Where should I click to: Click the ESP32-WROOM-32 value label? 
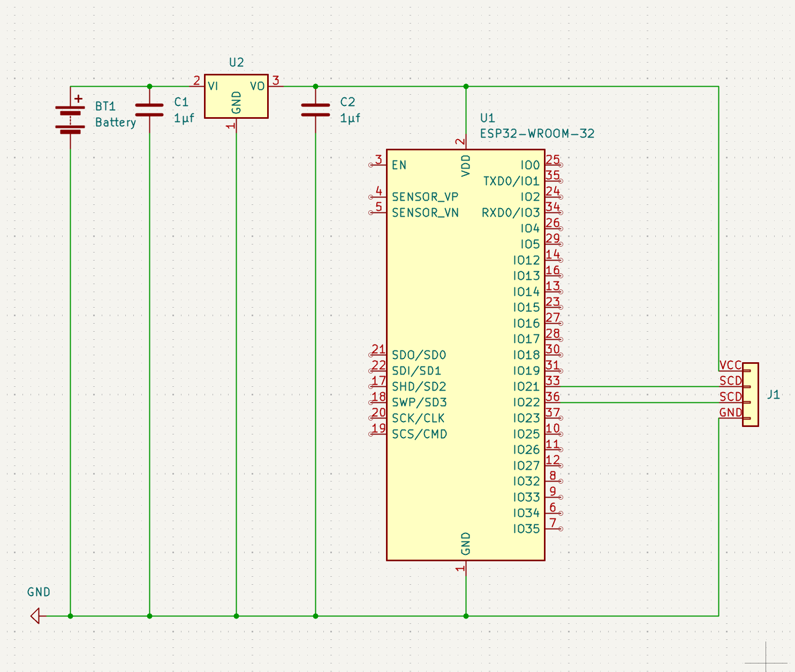[537, 133]
